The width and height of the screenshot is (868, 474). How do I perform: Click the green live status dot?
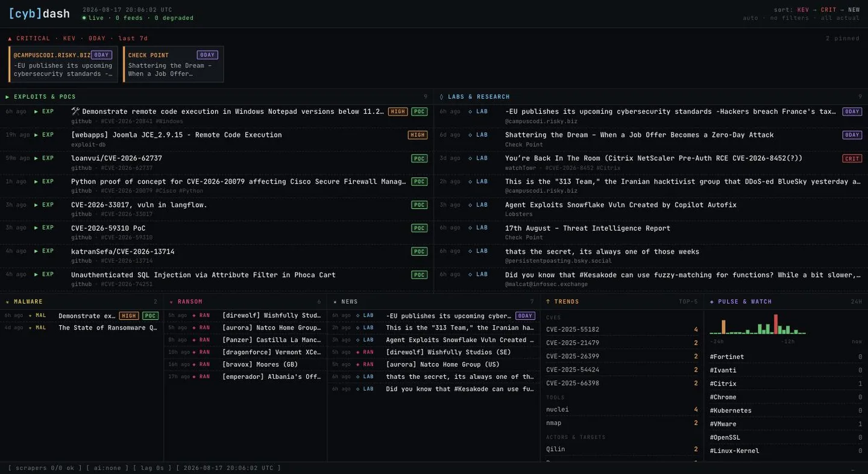[84, 18]
